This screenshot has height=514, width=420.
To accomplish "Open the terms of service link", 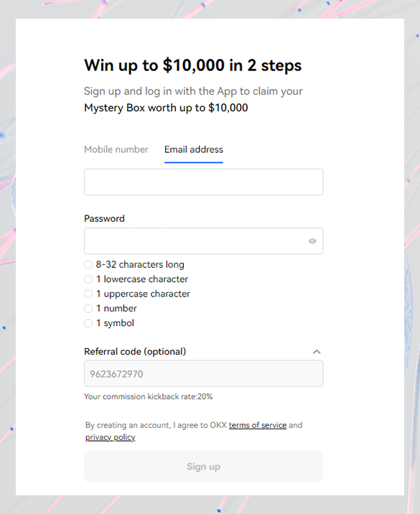I will click(x=257, y=425).
